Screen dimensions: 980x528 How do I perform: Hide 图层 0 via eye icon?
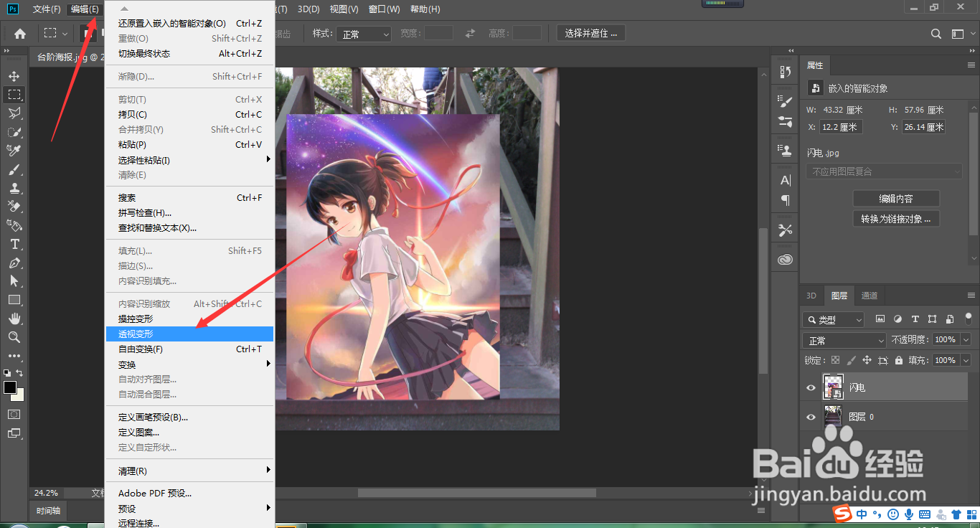click(811, 417)
